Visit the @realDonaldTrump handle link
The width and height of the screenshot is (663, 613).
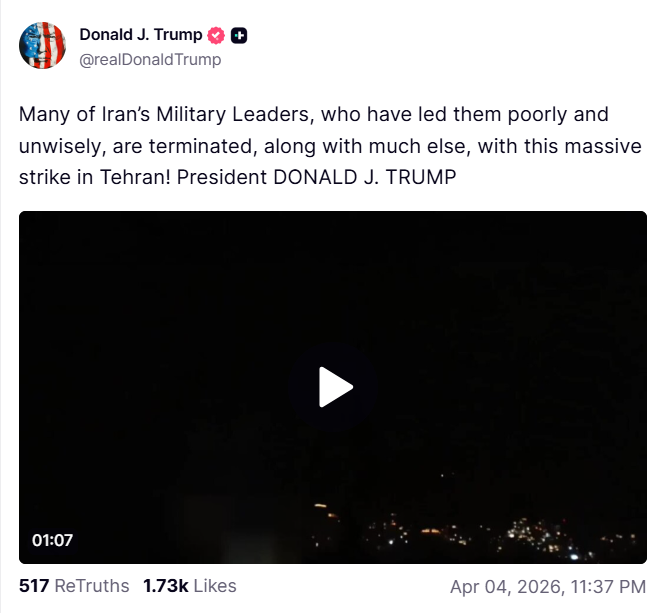click(x=150, y=59)
